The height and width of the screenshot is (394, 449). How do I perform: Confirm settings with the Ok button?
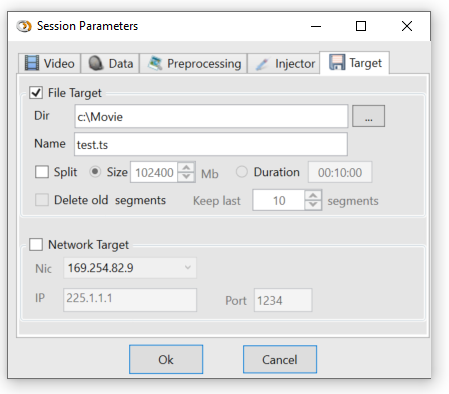pyautogui.click(x=166, y=359)
